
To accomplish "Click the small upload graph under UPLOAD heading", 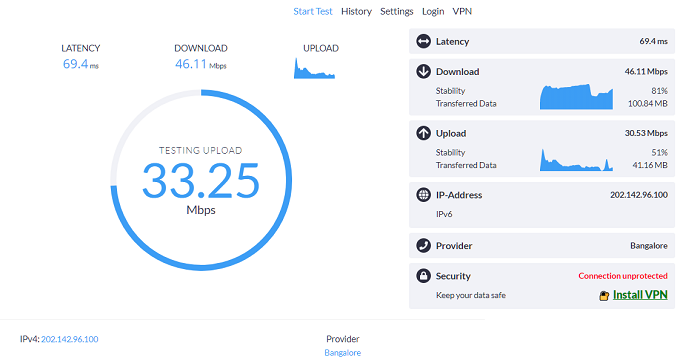I will pos(314,68).
